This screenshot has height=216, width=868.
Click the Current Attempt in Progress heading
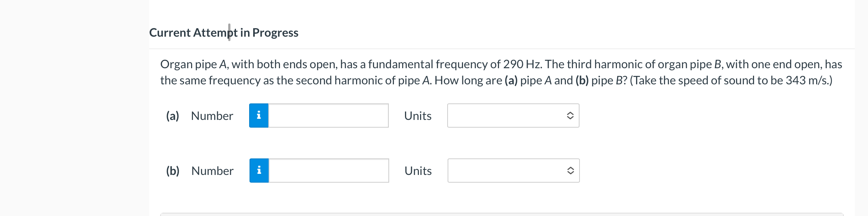(224, 33)
